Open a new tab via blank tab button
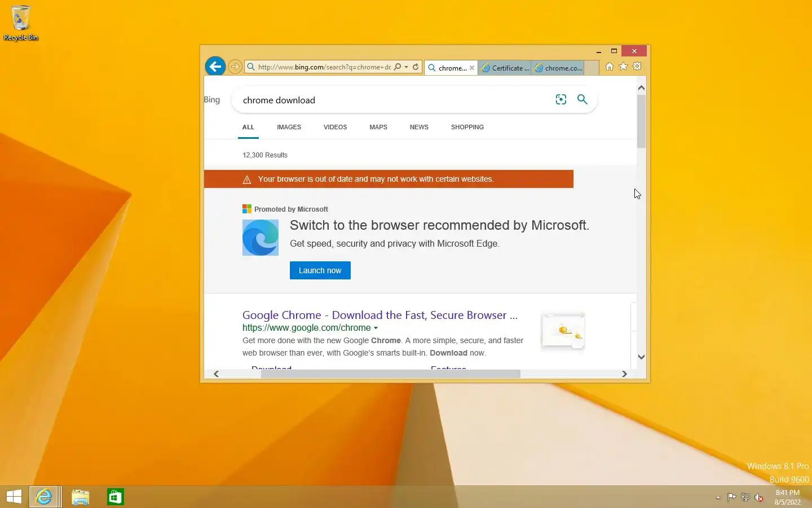This screenshot has width=812, height=508. (x=591, y=68)
